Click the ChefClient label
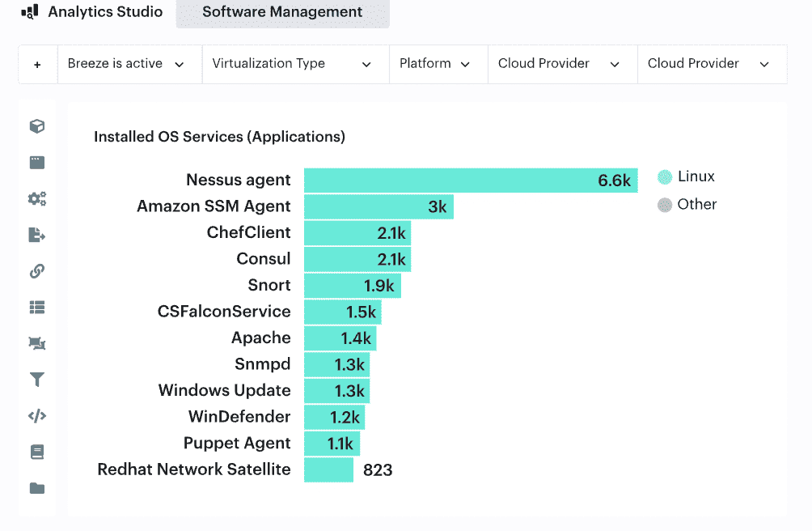This screenshot has width=812, height=531. (248, 232)
